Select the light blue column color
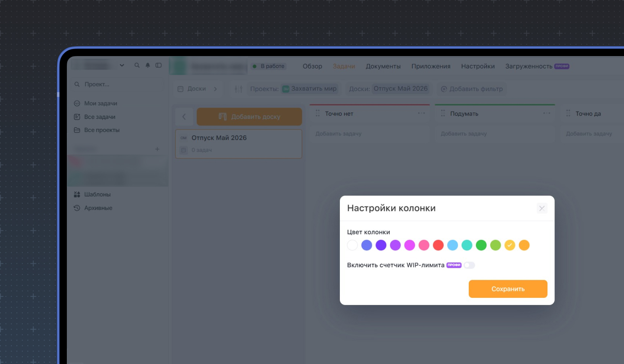 tap(452, 245)
